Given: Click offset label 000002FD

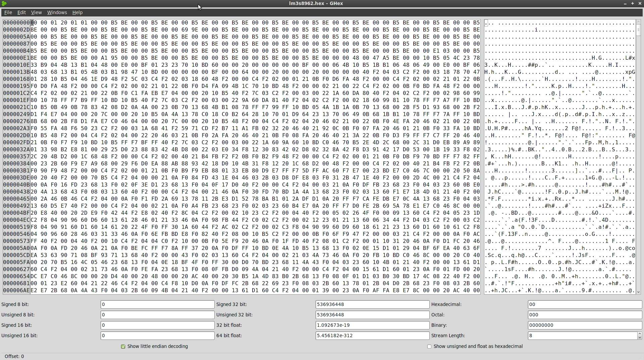Looking at the screenshot, I should [x=16, y=142].
